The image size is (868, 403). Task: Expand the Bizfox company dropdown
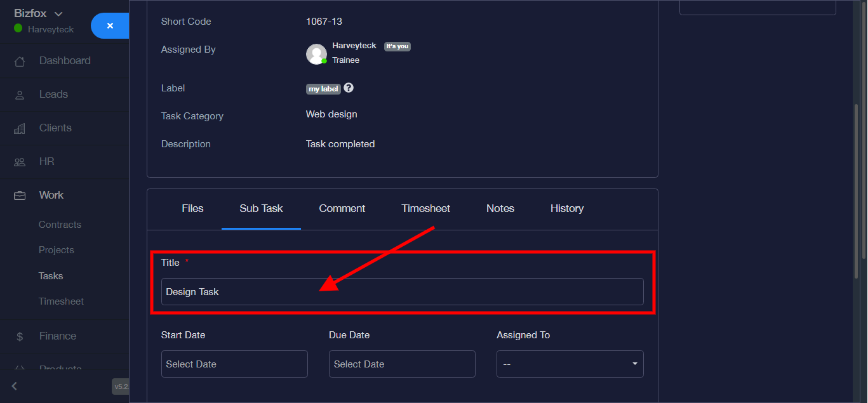point(58,14)
